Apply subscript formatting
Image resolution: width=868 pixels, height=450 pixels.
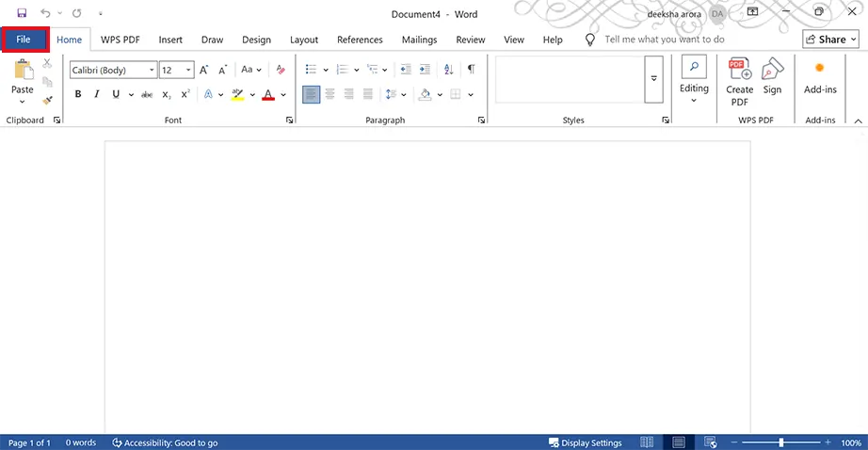166,95
